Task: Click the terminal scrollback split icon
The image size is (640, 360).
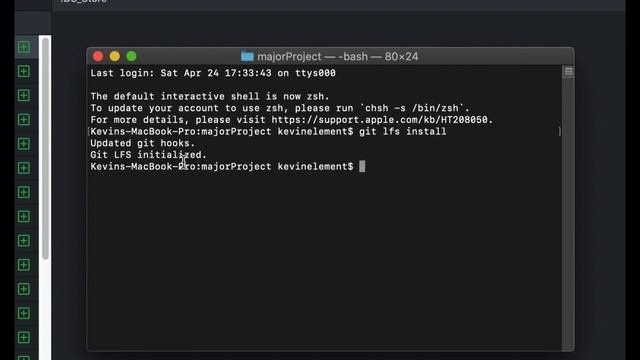Action: (x=568, y=72)
